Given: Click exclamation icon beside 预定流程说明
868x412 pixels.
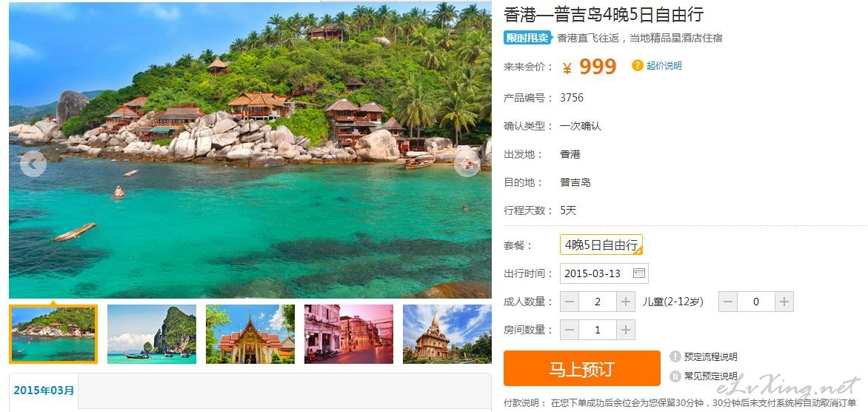Looking at the screenshot, I should pyautogui.click(x=675, y=356).
